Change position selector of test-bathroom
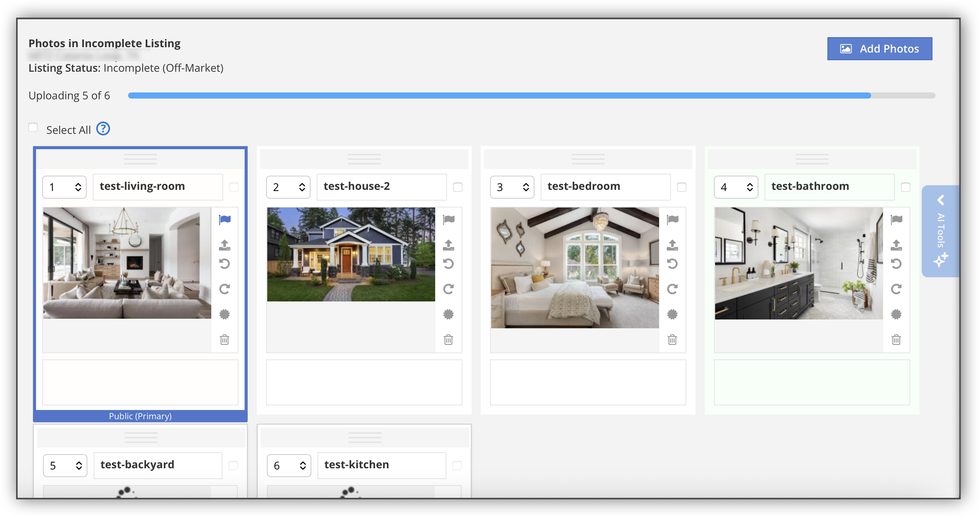The image size is (980, 517). click(x=736, y=187)
